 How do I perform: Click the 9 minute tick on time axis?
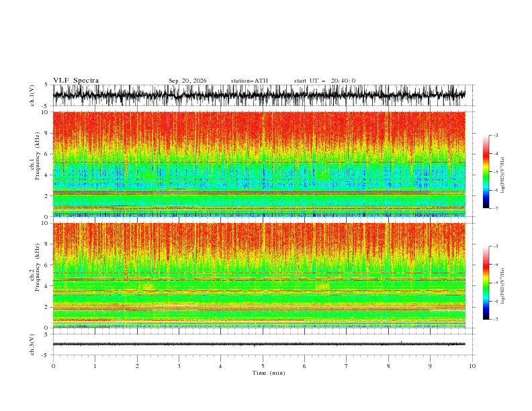(x=430, y=366)
